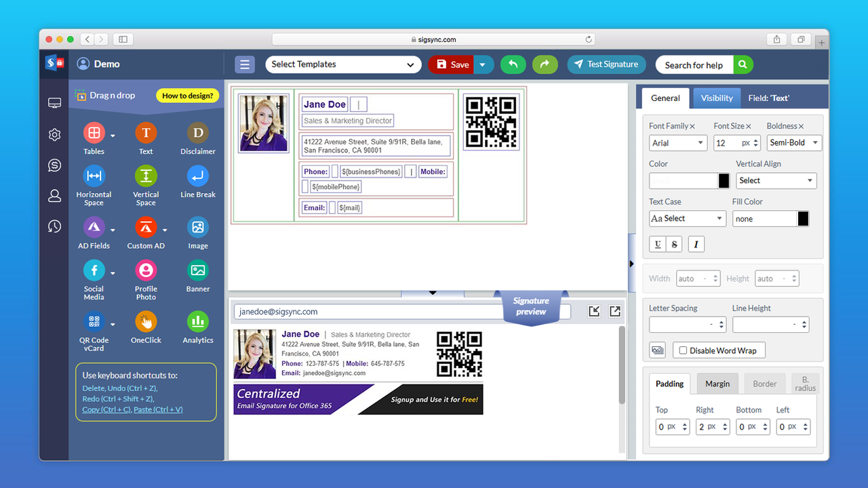Switch to the Visibility tab
The height and width of the screenshot is (488, 868).
(717, 98)
